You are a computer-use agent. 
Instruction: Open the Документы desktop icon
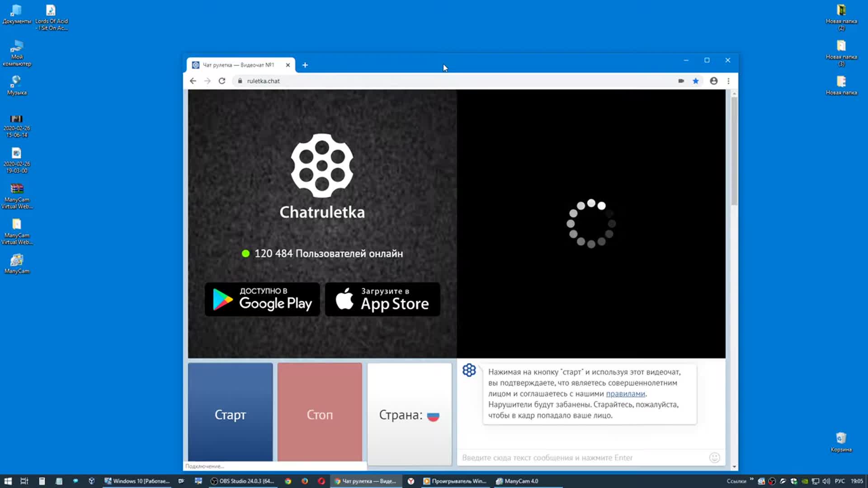tap(17, 14)
